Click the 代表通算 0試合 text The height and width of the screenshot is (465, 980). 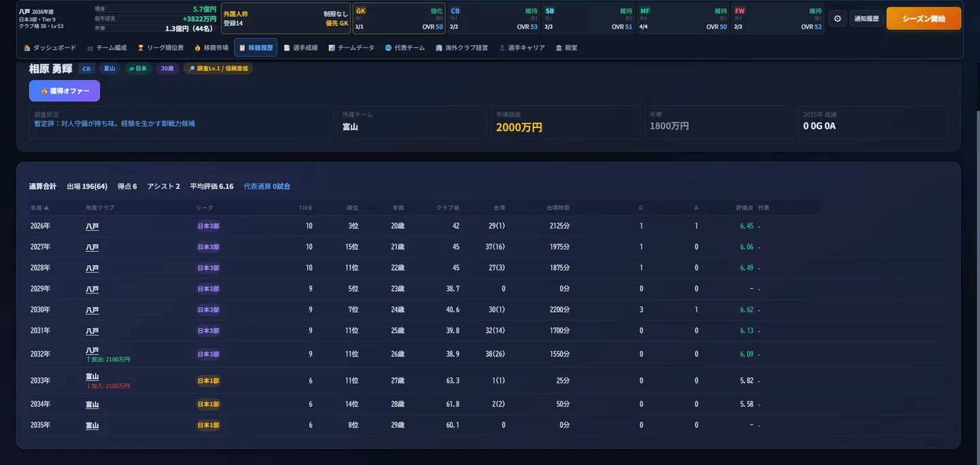click(267, 187)
